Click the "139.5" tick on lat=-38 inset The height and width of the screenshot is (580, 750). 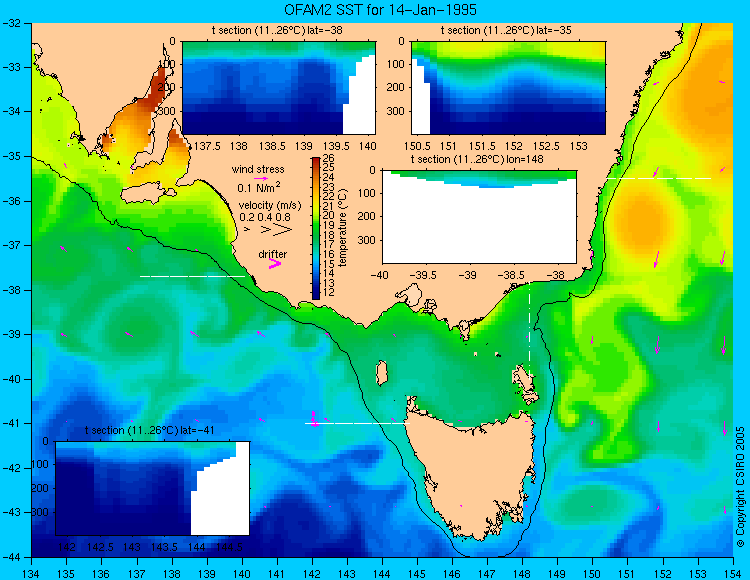[x=338, y=145]
